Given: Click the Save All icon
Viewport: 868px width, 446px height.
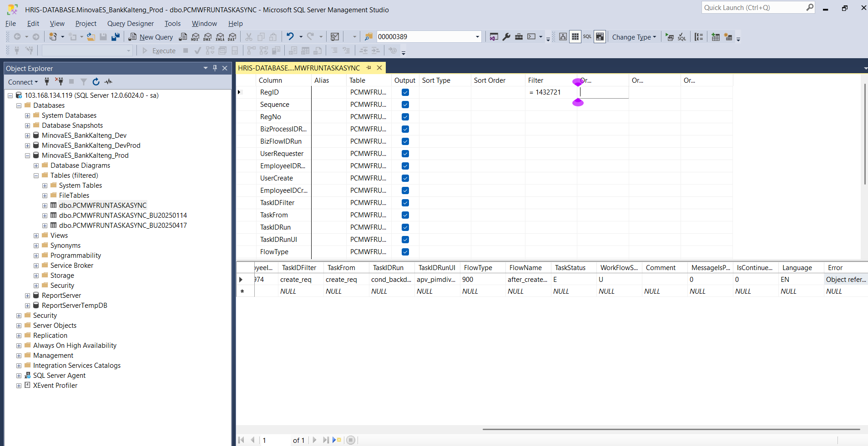Looking at the screenshot, I should click(116, 37).
